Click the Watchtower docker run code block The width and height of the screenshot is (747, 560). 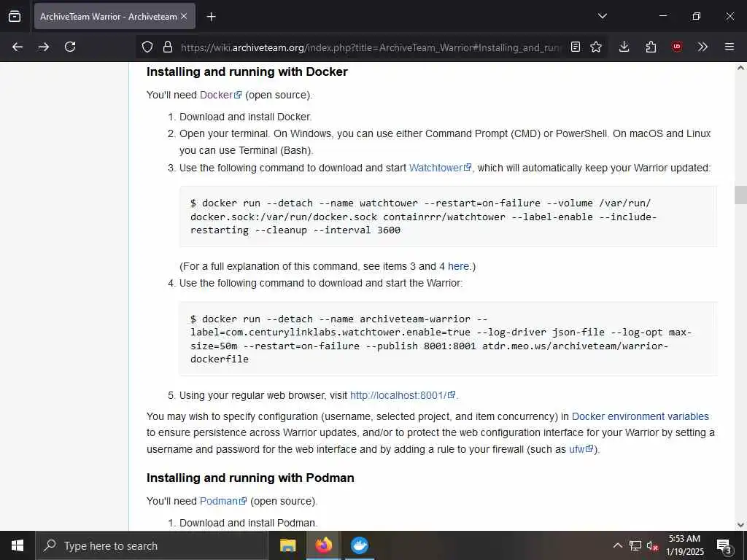click(448, 217)
